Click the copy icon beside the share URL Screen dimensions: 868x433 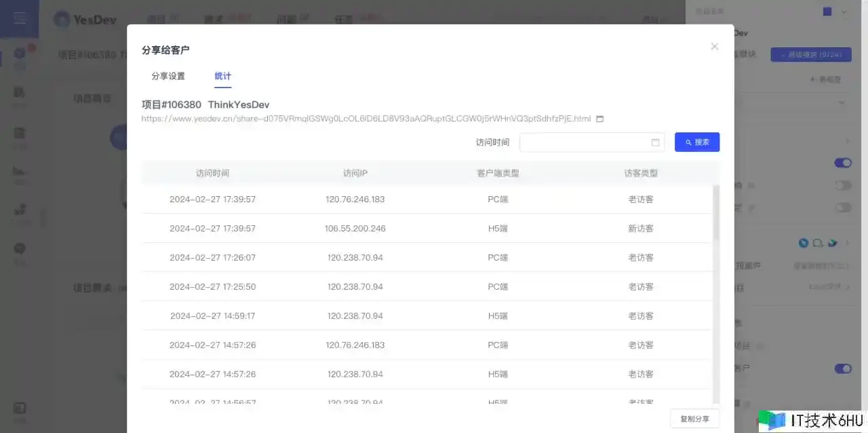(599, 119)
